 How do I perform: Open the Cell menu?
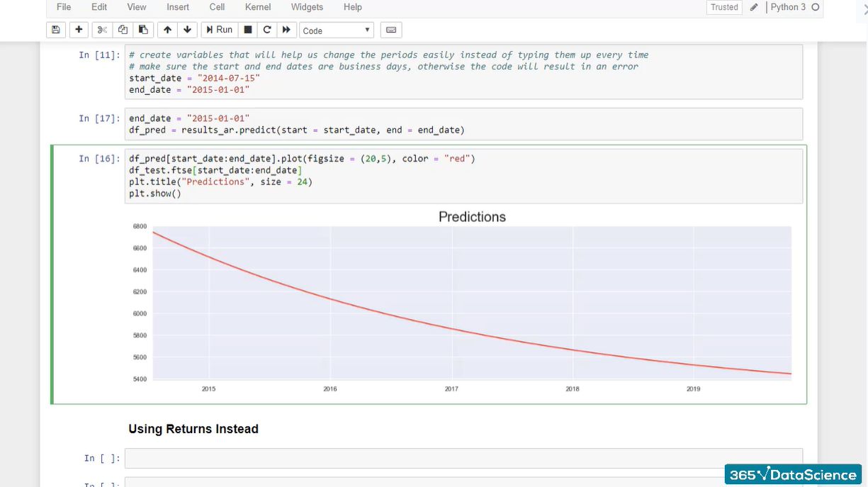click(217, 7)
